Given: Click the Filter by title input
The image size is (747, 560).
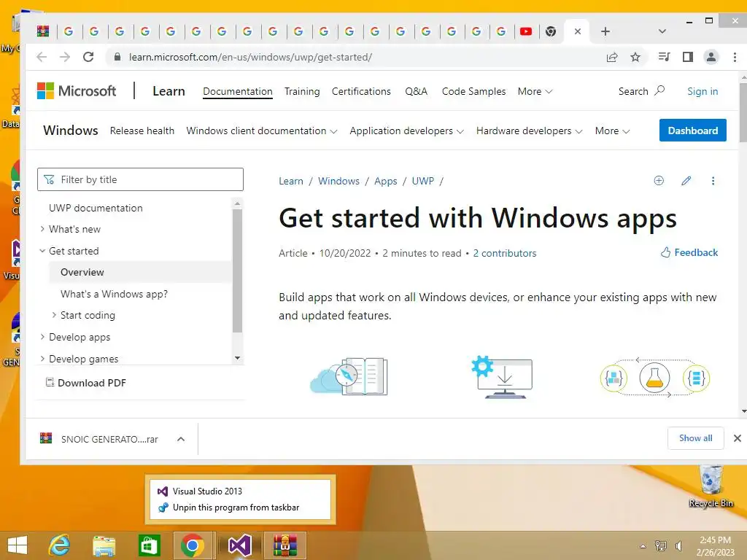Looking at the screenshot, I should pyautogui.click(x=140, y=179).
